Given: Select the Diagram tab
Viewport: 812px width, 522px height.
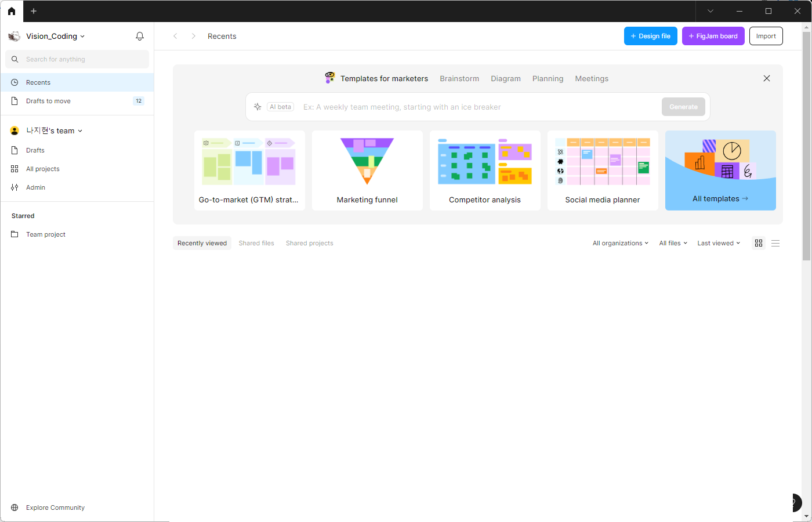Looking at the screenshot, I should [x=506, y=78].
